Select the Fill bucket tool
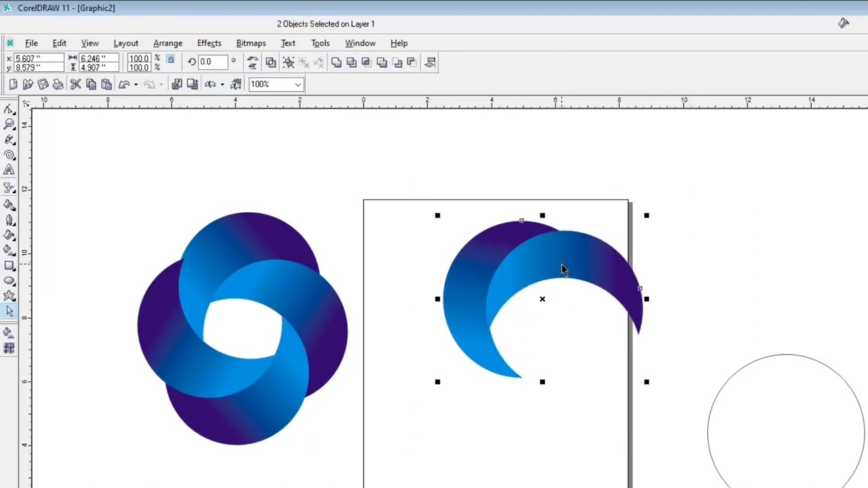868x488 pixels. pyautogui.click(x=9, y=235)
